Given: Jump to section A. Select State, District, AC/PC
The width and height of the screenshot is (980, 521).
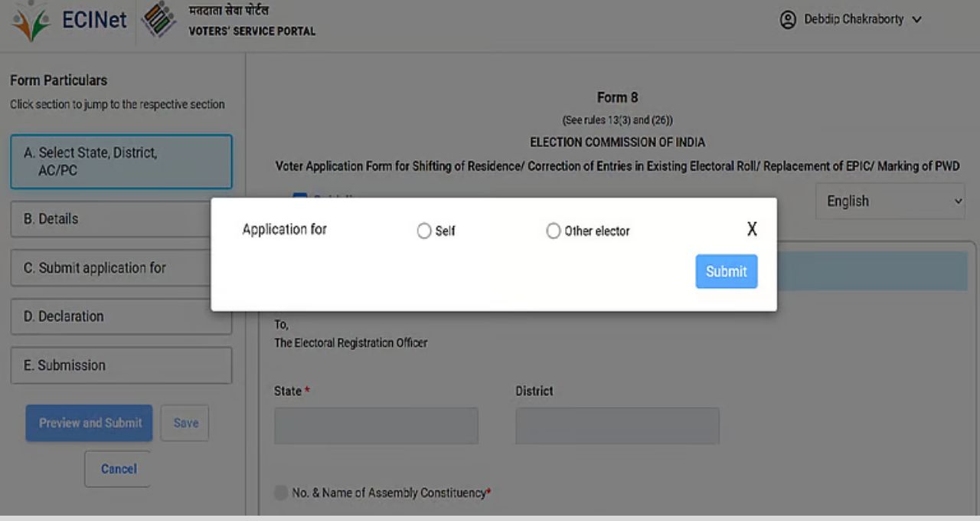Looking at the screenshot, I should [121, 162].
